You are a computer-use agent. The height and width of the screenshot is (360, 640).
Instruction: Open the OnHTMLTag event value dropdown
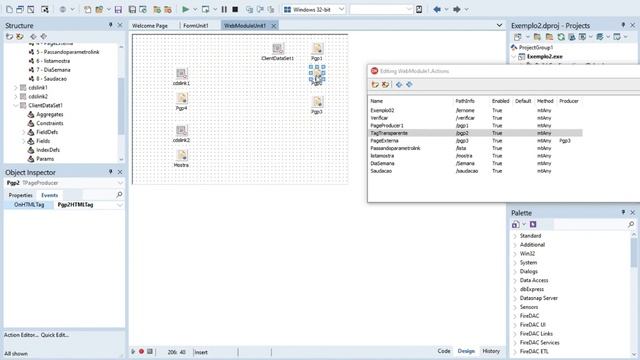point(120,205)
